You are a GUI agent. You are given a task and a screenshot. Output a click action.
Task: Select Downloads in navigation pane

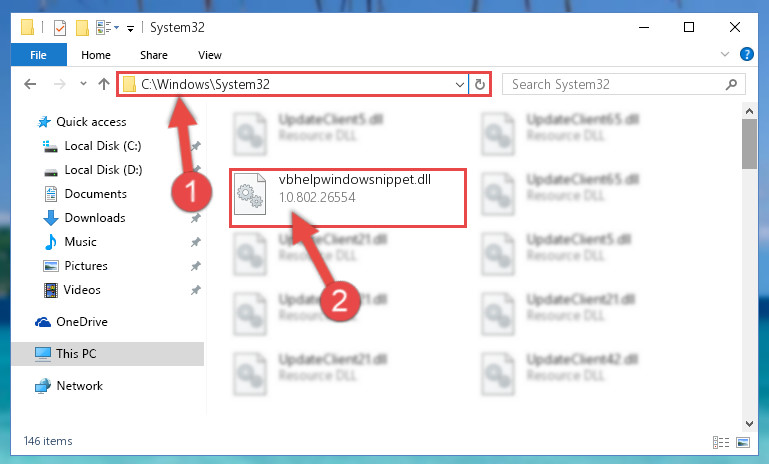coord(95,218)
